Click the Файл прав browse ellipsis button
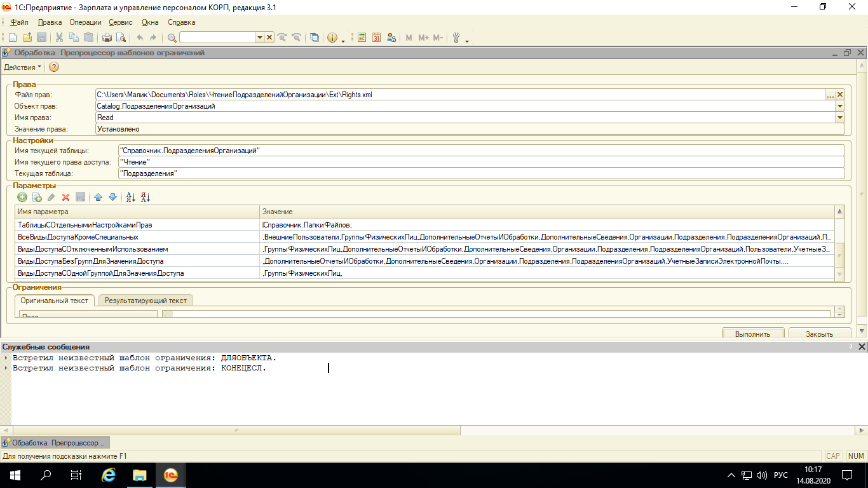 pyautogui.click(x=830, y=95)
